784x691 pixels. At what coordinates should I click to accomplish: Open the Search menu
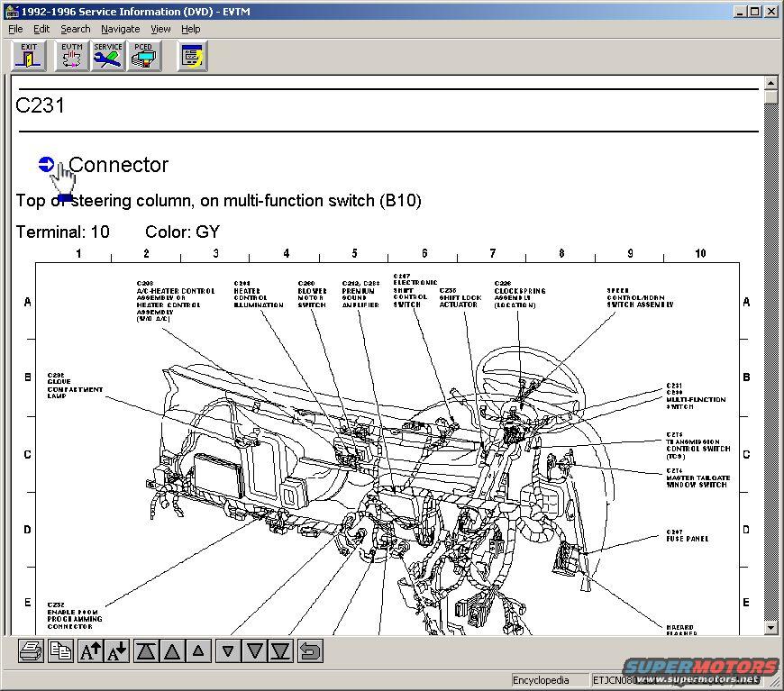tap(75, 29)
